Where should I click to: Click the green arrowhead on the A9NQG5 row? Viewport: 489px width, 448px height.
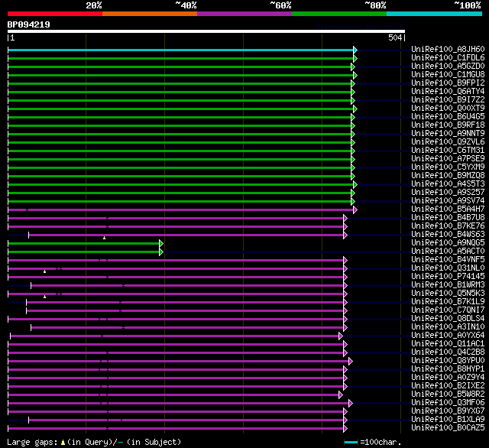(161, 243)
